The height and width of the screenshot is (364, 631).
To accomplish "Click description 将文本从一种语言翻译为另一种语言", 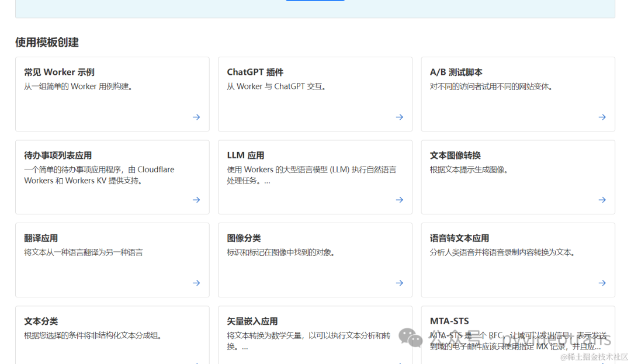I will click(x=84, y=252).
